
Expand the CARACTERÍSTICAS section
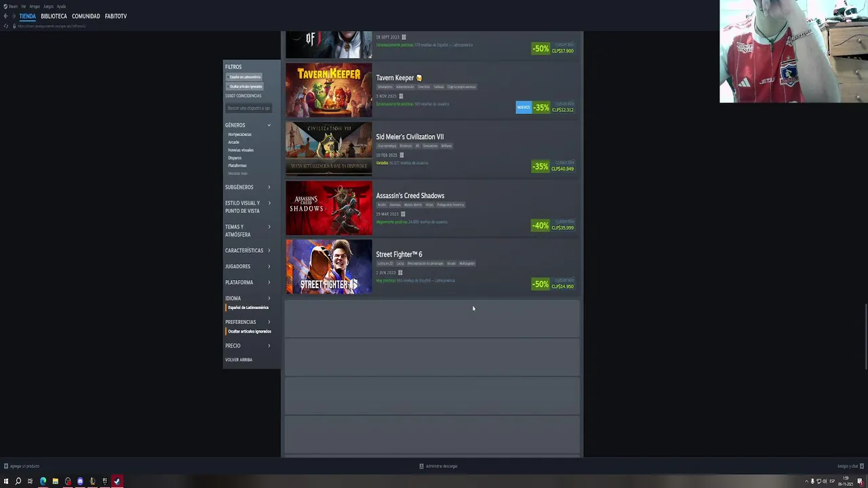248,251
